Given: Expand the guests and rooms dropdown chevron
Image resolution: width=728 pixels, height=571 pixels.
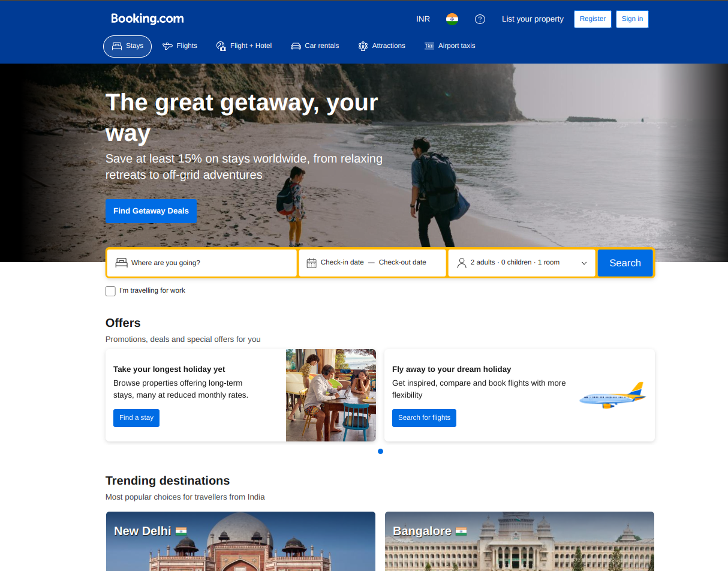Looking at the screenshot, I should pyautogui.click(x=584, y=263).
